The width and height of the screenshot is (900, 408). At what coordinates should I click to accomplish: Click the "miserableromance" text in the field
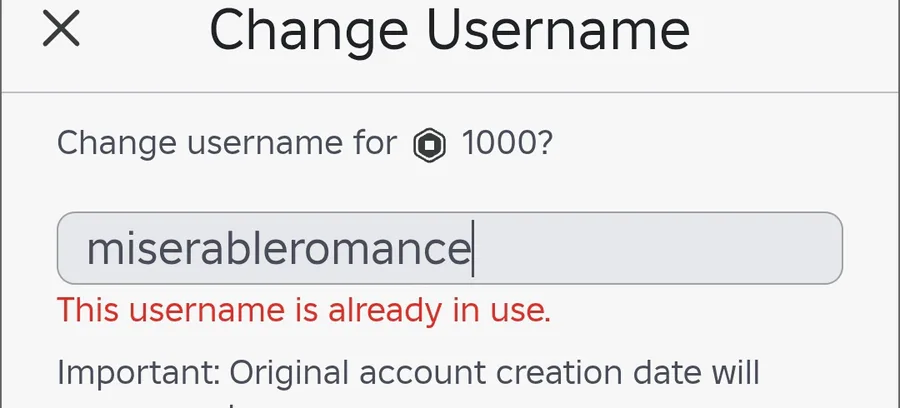278,249
